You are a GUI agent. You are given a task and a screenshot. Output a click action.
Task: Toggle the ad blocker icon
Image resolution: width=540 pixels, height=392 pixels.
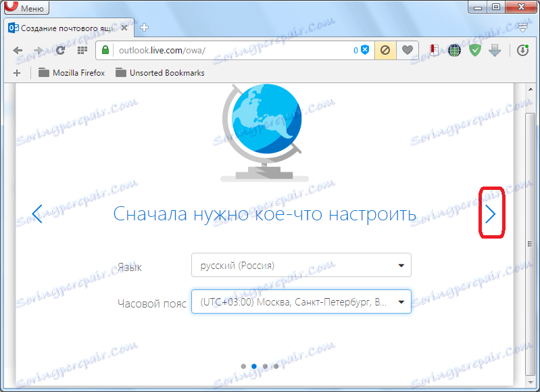(385, 51)
